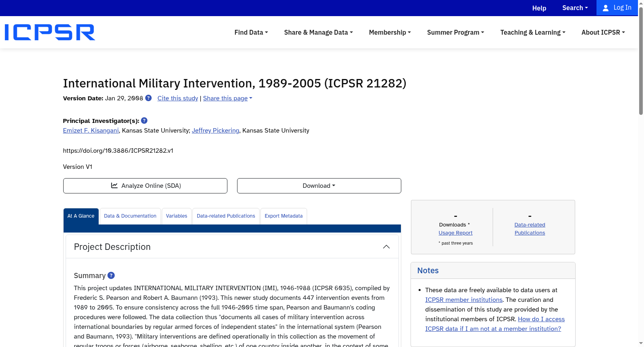
Task: Open the Find Data dropdown menu
Action: point(251,32)
